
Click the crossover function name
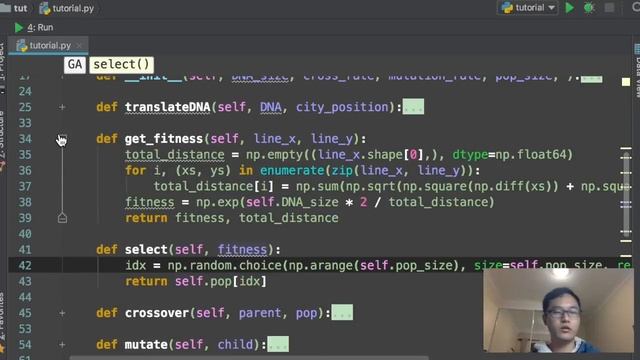coord(157,313)
